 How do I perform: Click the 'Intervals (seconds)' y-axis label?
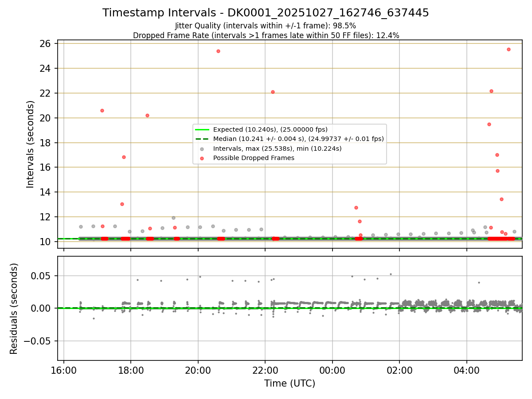tap(31, 144)
